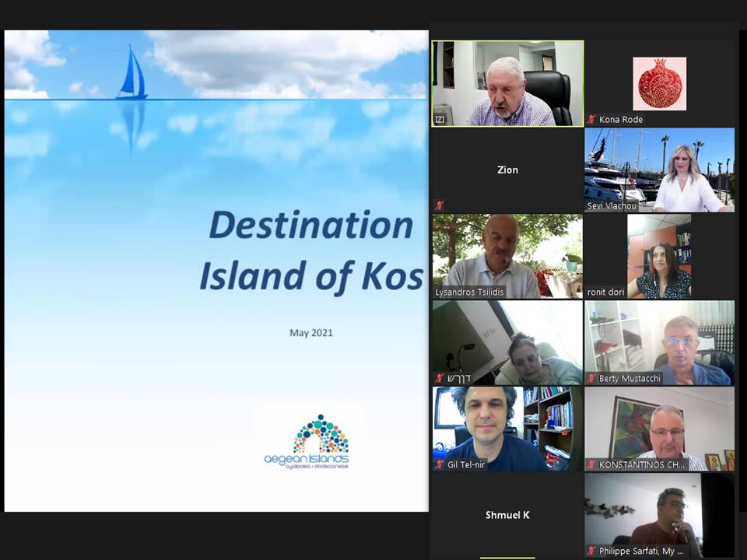
Task: Click the sailboat graphic on the slide
Action: tap(132, 73)
